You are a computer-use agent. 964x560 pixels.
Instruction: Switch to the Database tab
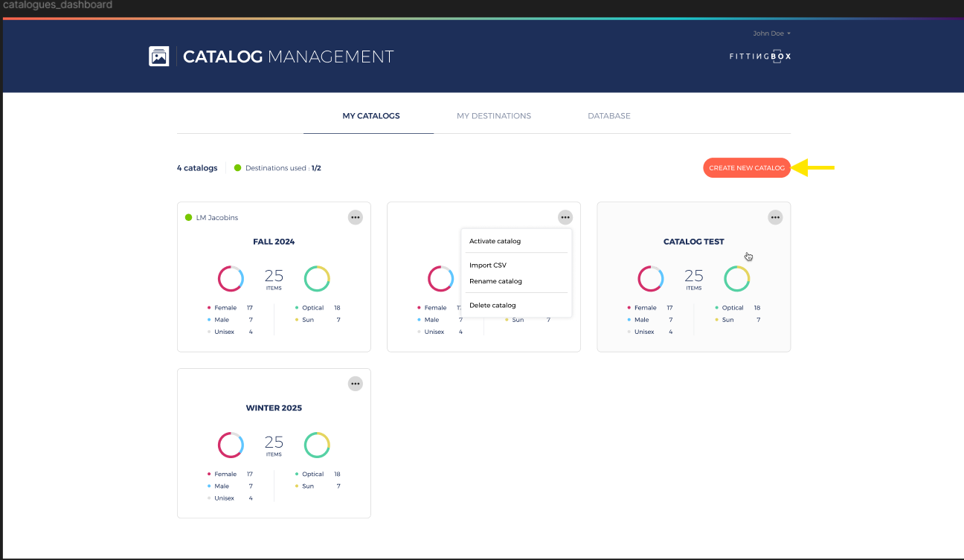pyautogui.click(x=608, y=116)
